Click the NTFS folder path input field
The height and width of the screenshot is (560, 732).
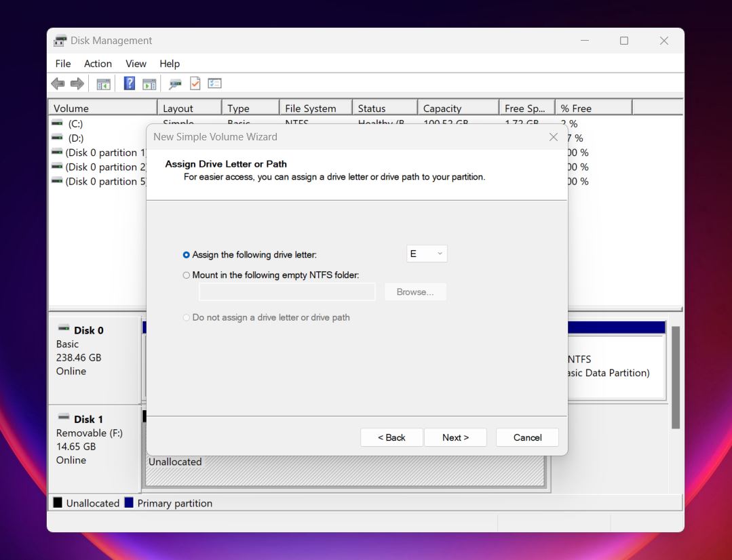[287, 292]
